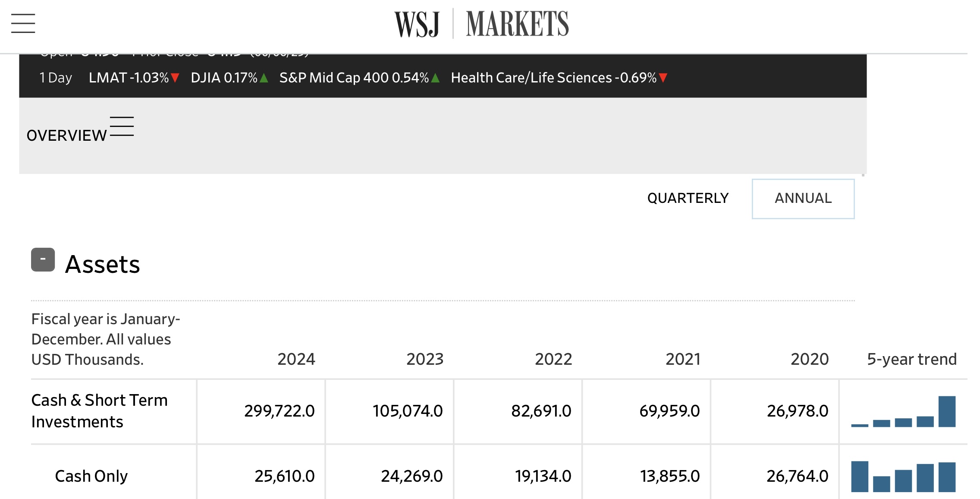This screenshot has width=980, height=499.
Task: Open the main hamburger menu
Action: coord(23,23)
